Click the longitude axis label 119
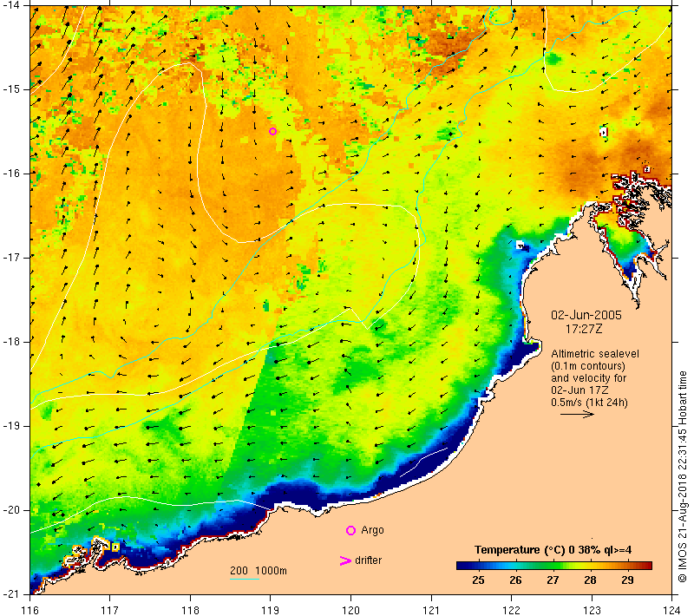Screen dimensions: 694x616 (x=271, y=610)
